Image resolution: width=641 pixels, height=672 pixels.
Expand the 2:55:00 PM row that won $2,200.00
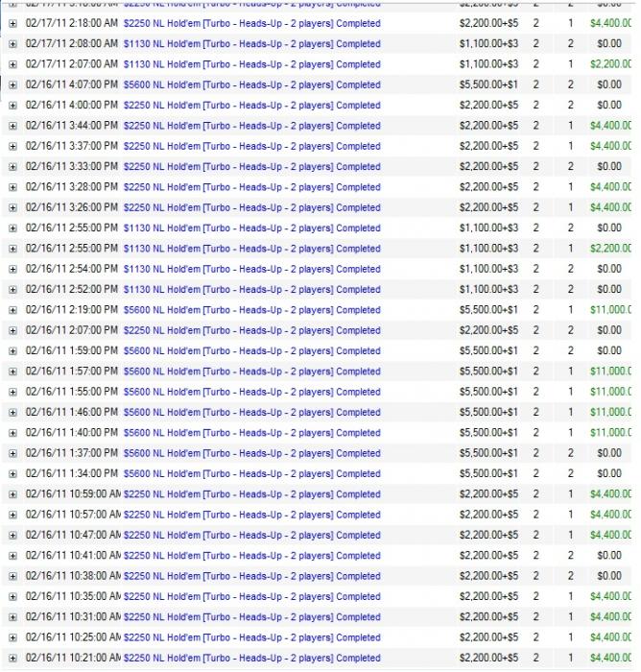(x=12, y=249)
